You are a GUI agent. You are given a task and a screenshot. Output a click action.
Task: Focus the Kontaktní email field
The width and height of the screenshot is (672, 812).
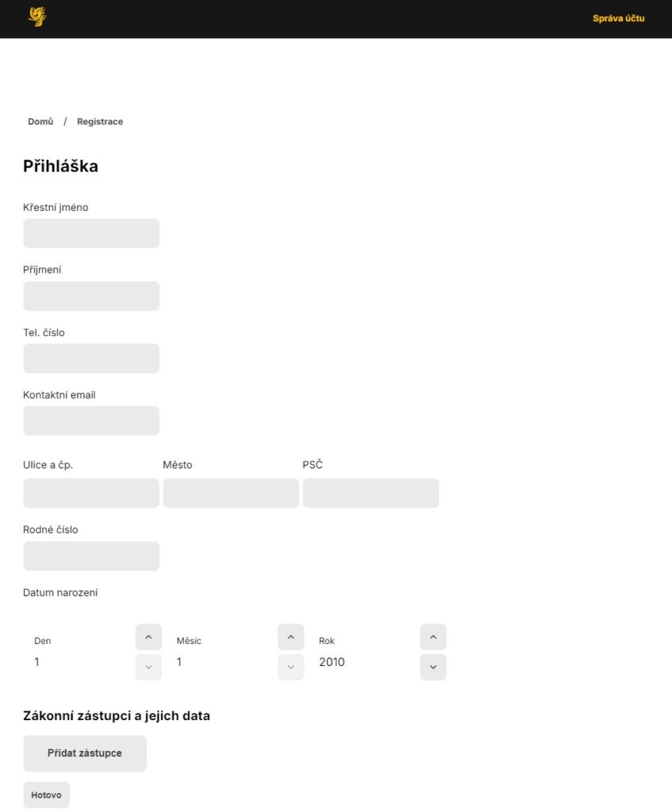pos(91,421)
